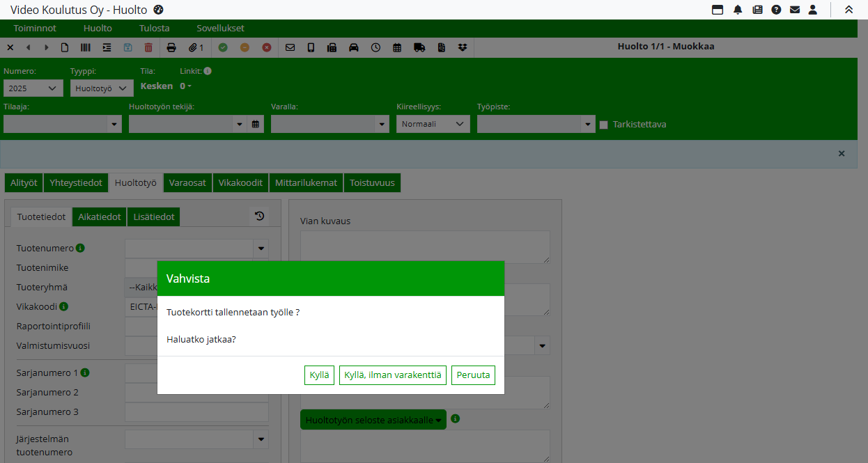Image resolution: width=868 pixels, height=463 pixels.
Task: Click Kyllä, ilman varakenttiä button
Action: pos(393,375)
